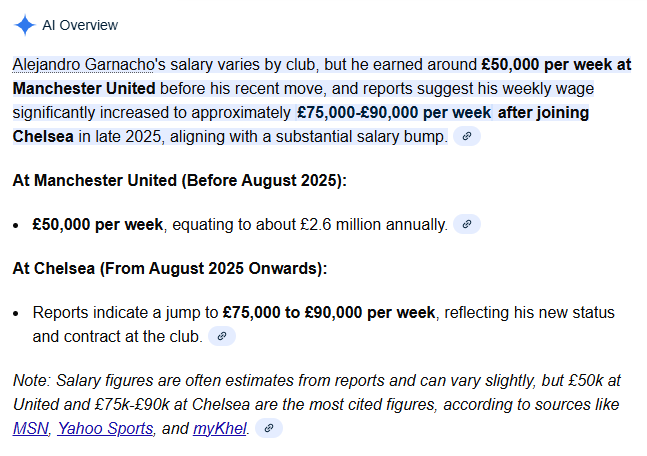This screenshot has width=647, height=456.
Task: Click the bold 'Manchester United' in intro paragraph
Action: (84, 88)
